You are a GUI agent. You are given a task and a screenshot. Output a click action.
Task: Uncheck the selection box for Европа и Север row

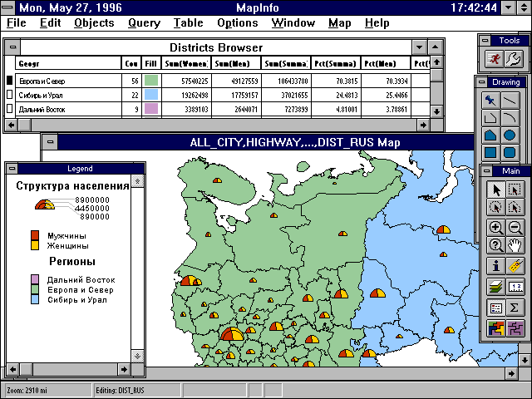coord(10,81)
